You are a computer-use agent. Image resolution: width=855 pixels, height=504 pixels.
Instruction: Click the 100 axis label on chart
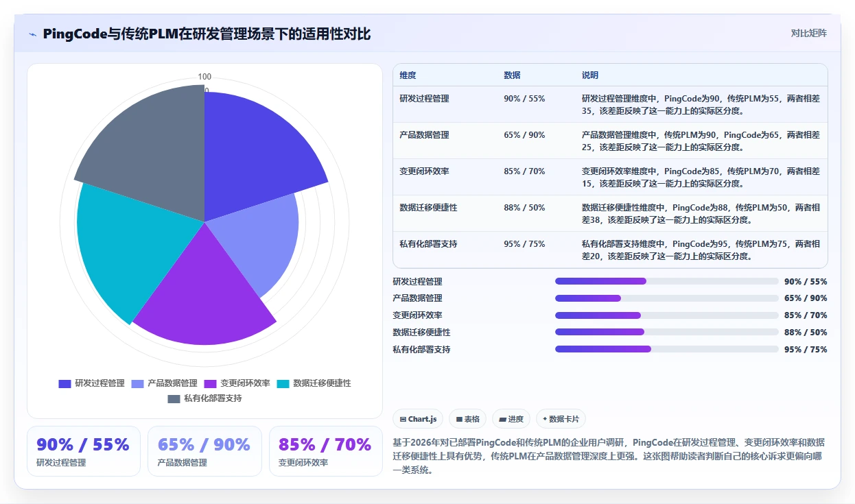click(x=204, y=77)
